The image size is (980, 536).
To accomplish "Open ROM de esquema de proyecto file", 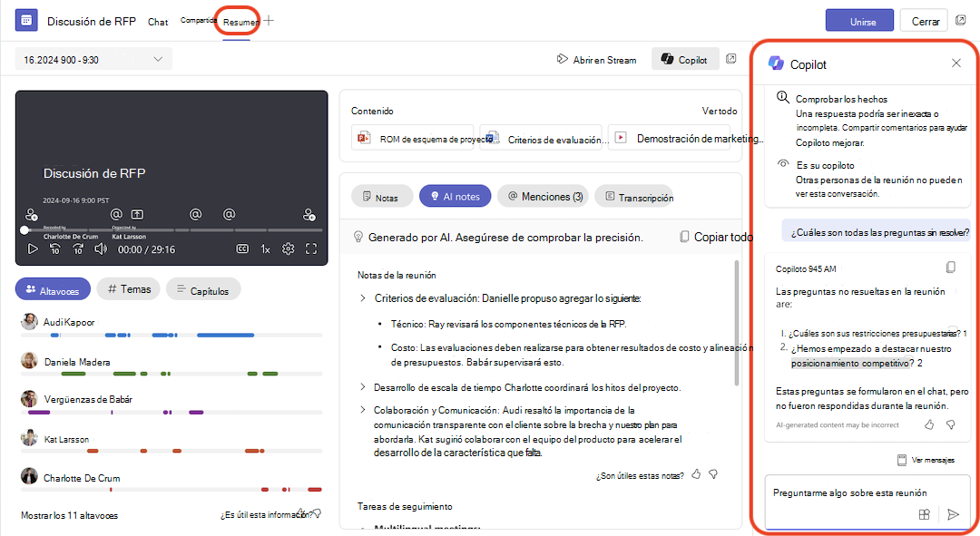I will point(413,138).
